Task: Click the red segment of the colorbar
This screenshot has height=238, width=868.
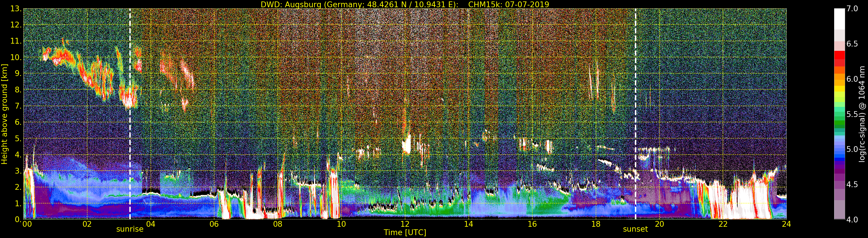Action: click(x=839, y=55)
